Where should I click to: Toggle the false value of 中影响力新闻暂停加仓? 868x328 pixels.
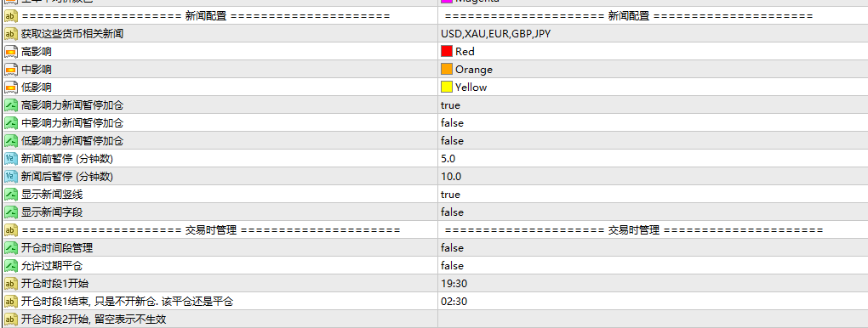tap(452, 123)
